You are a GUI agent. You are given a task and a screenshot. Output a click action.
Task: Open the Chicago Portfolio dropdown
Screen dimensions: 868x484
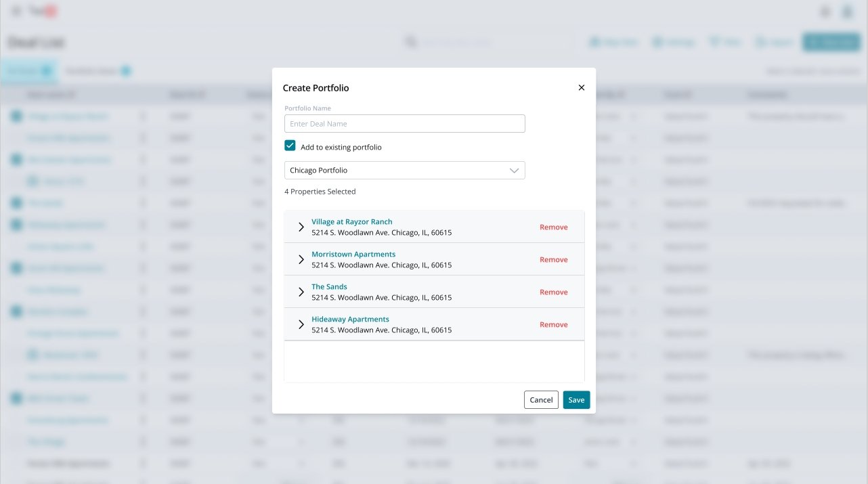[405, 170]
